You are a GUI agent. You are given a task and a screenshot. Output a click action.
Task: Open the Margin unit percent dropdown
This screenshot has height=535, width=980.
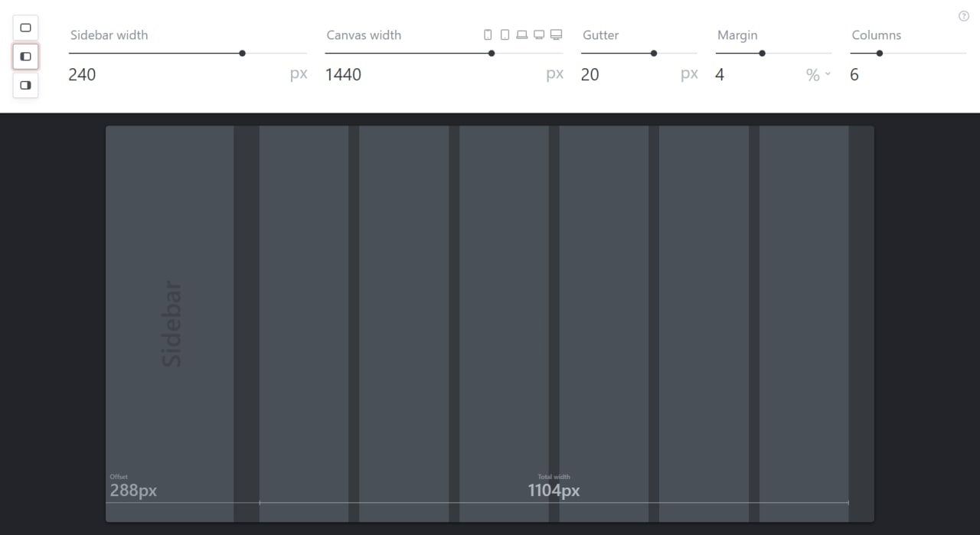[818, 74]
